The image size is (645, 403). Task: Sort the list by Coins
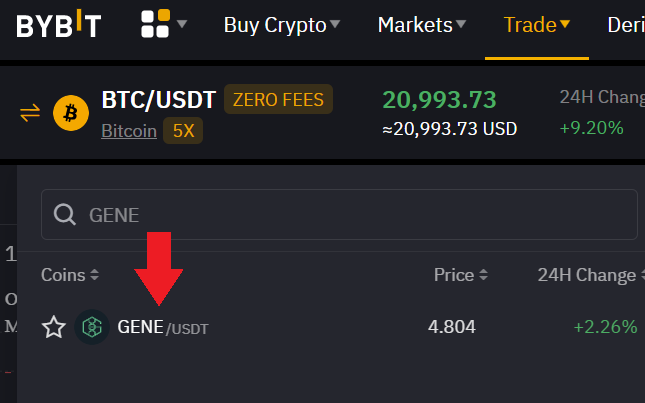click(x=70, y=275)
